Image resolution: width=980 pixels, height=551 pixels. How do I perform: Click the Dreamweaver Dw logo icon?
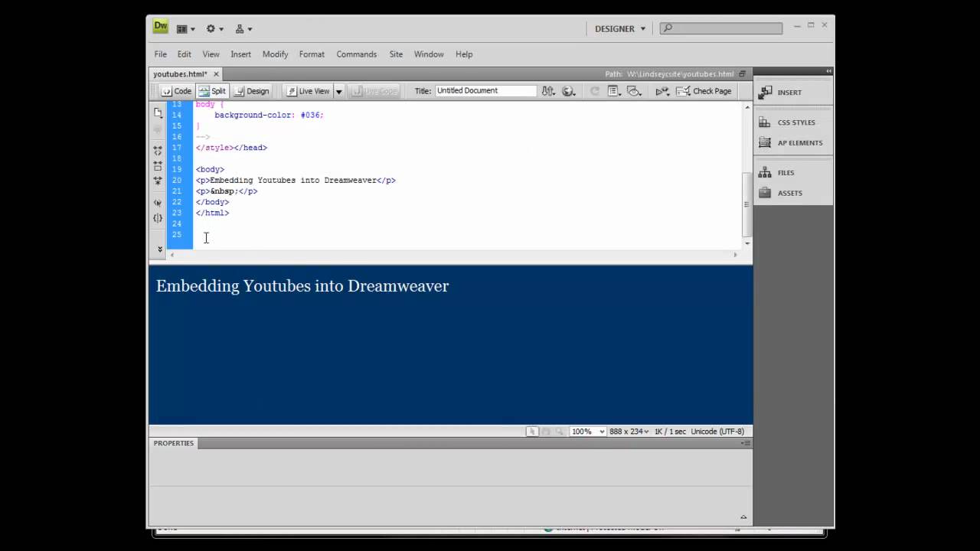tap(160, 27)
